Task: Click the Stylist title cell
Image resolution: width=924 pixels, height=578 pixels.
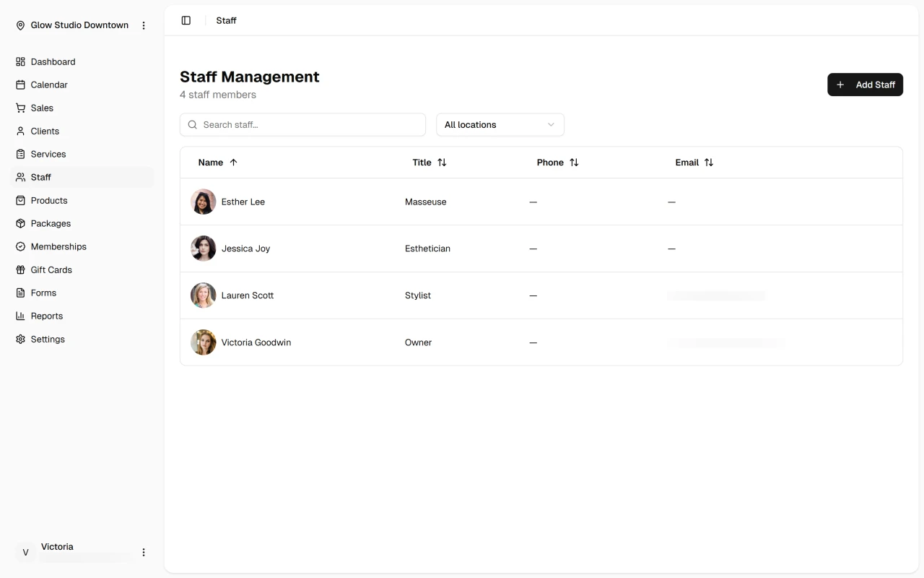Action: click(x=418, y=296)
